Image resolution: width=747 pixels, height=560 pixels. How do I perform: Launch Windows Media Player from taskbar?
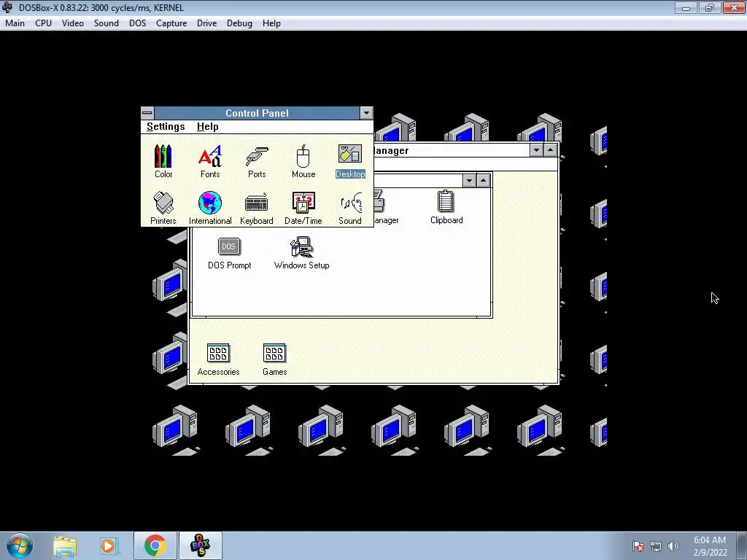pos(108,545)
